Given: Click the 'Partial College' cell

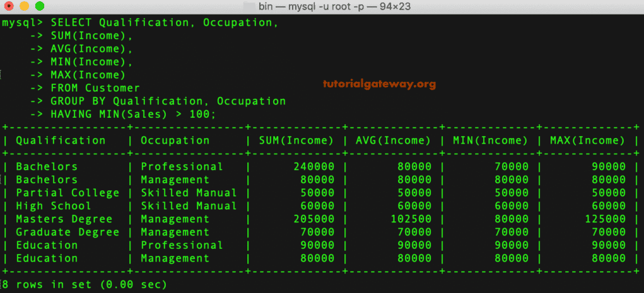Looking at the screenshot, I should coord(67,193).
